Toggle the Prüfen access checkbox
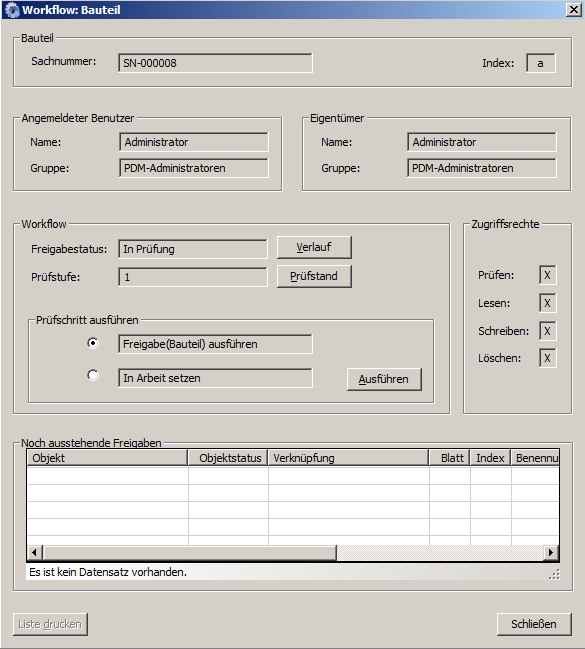 [547, 275]
